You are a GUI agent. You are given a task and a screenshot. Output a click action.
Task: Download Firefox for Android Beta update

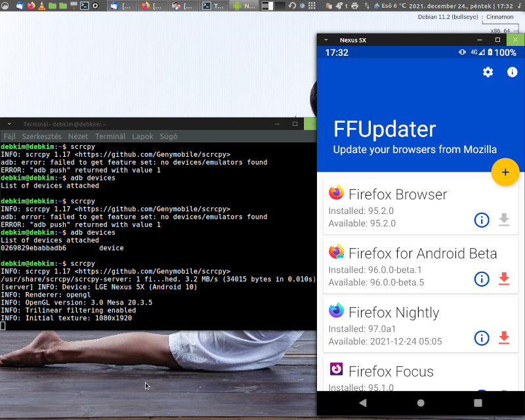(504, 279)
